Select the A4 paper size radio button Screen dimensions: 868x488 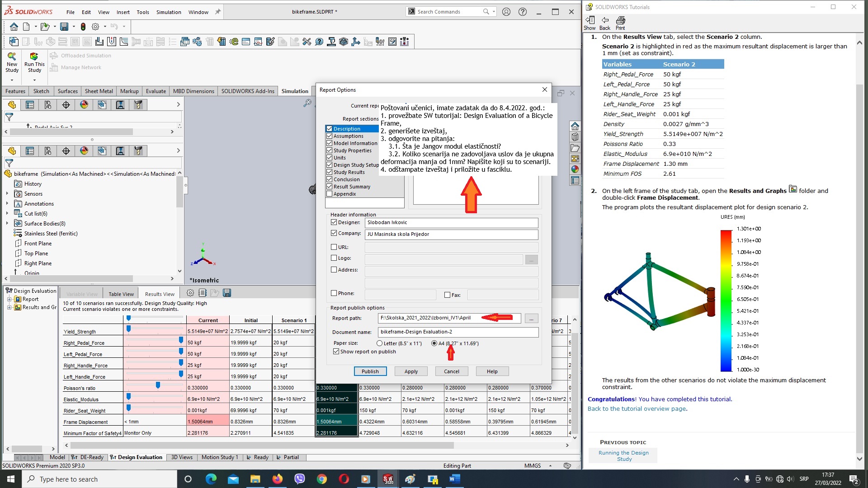[x=434, y=343]
